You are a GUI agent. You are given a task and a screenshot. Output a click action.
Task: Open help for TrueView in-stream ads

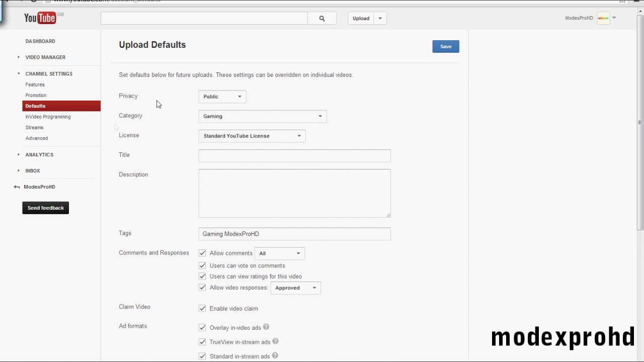coord(275,341)
